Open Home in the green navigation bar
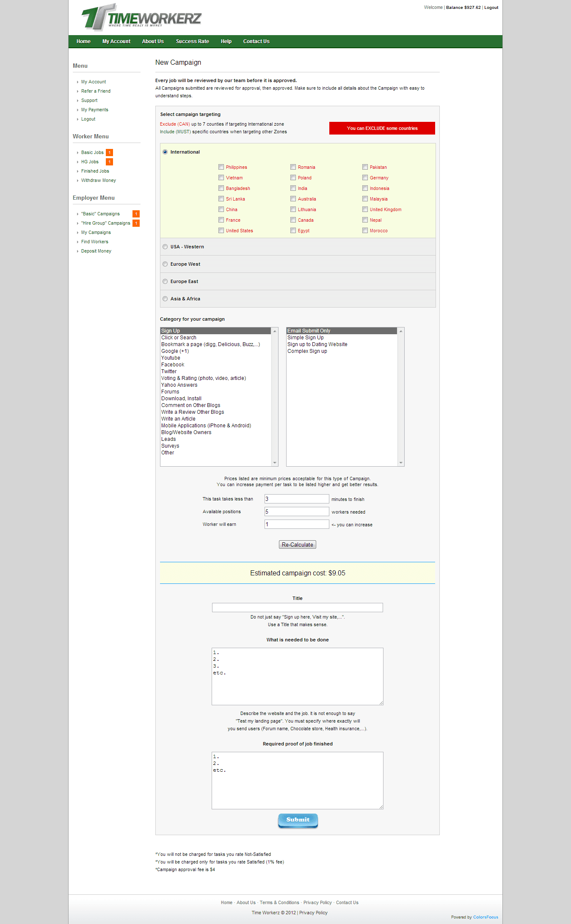 (83, 41)
